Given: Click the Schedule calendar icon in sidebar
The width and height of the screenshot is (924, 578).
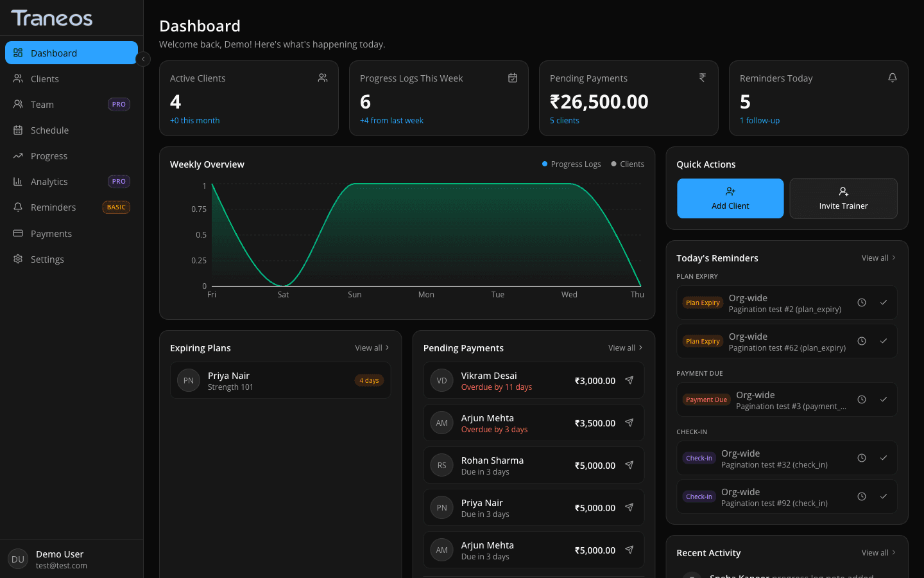Looking at the screenshot, I should click(18, 130).
